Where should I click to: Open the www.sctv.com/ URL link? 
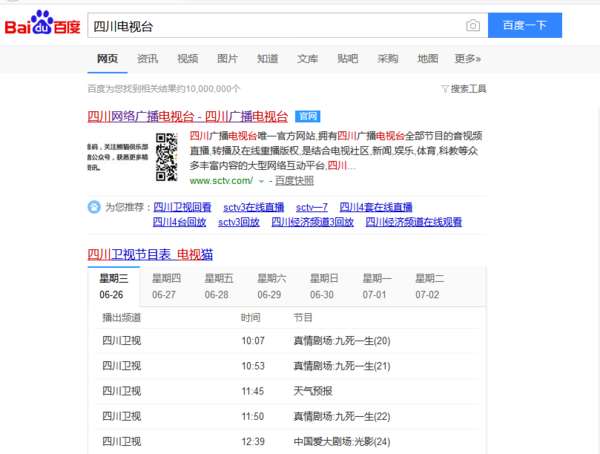(221, 181)
